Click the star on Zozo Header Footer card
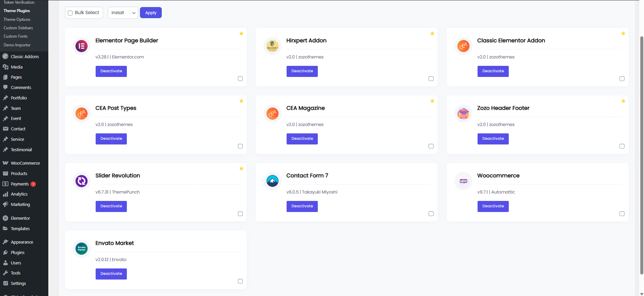The image size is (644, 296). click(623, 101)
